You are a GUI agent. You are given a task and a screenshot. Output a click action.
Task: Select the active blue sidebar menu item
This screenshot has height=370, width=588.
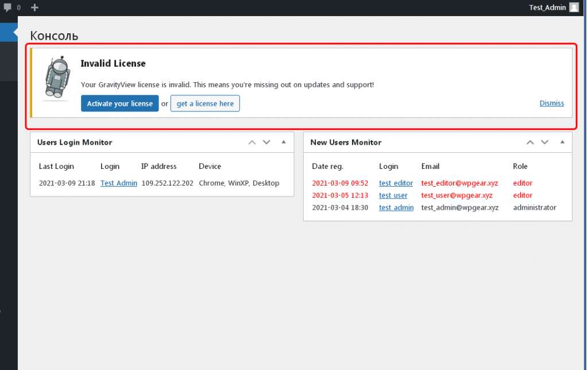(x=8, y=32)
